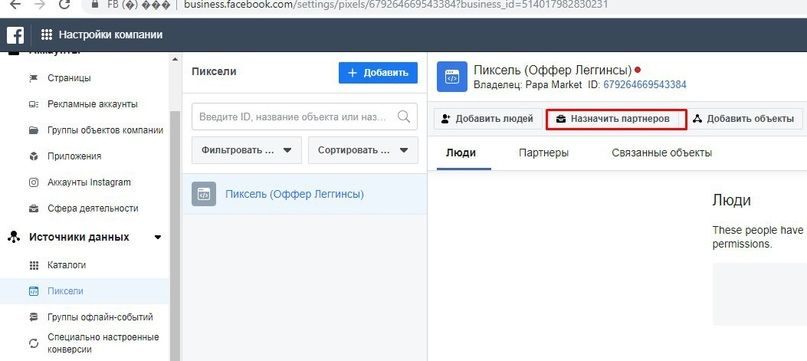The width and height of the screenshot is (807, 361).
Task: Click the Пиксели column heading
Action: click(x=214, y=72)
